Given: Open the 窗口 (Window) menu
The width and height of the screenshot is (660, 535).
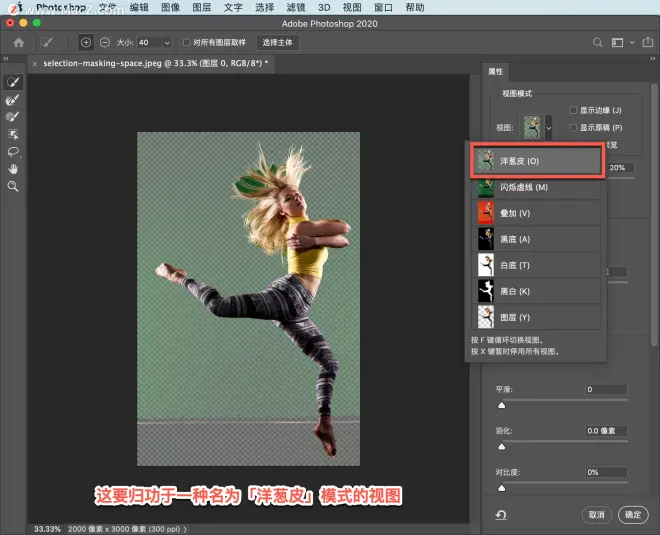Looking at the screenshot, I should [383, 8].
